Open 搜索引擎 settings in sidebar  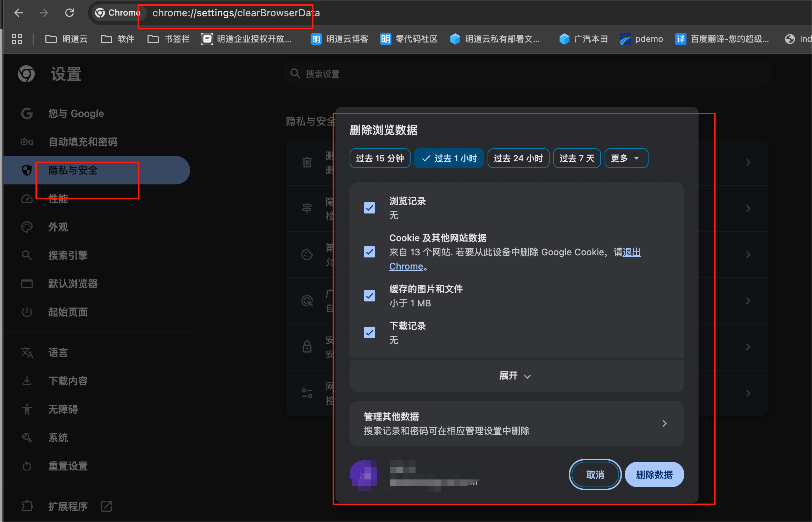tap(68, 255)
